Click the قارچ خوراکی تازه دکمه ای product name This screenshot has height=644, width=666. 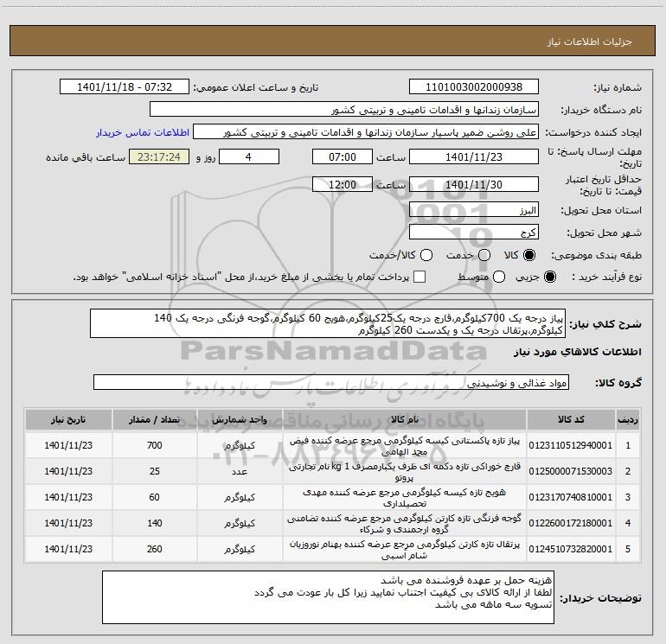pos(405,472)
